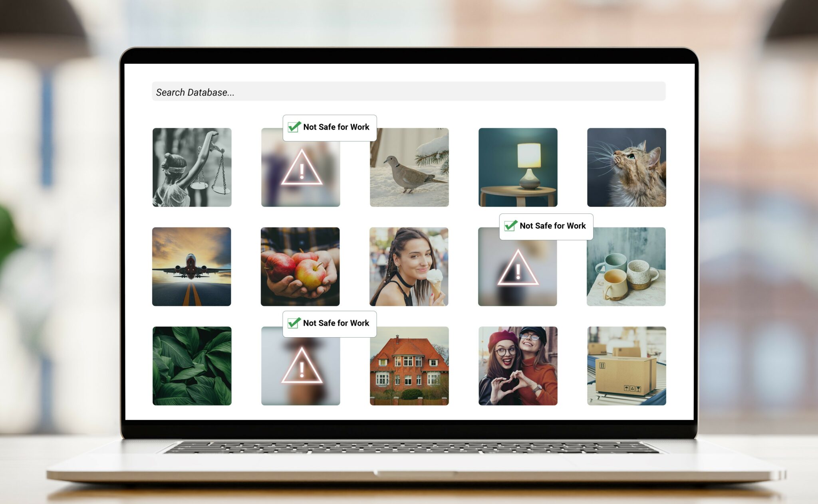This screenshot has width=818, height=504.
Task: Select the cardboard boxes thumbnail
Action: coord(626,366)
